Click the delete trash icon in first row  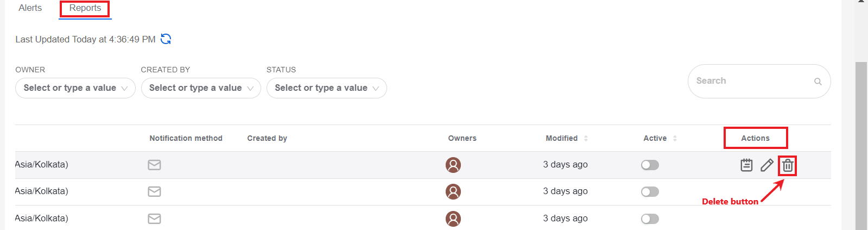pos(788,165)
